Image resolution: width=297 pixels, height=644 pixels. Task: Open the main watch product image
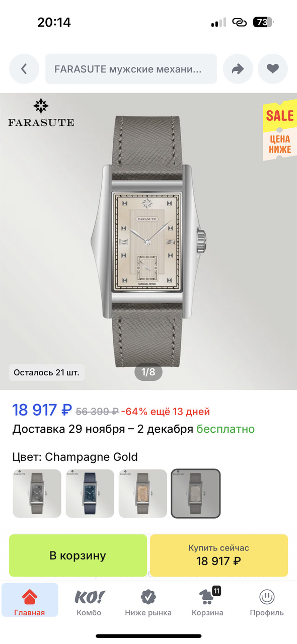coord(148,242)
